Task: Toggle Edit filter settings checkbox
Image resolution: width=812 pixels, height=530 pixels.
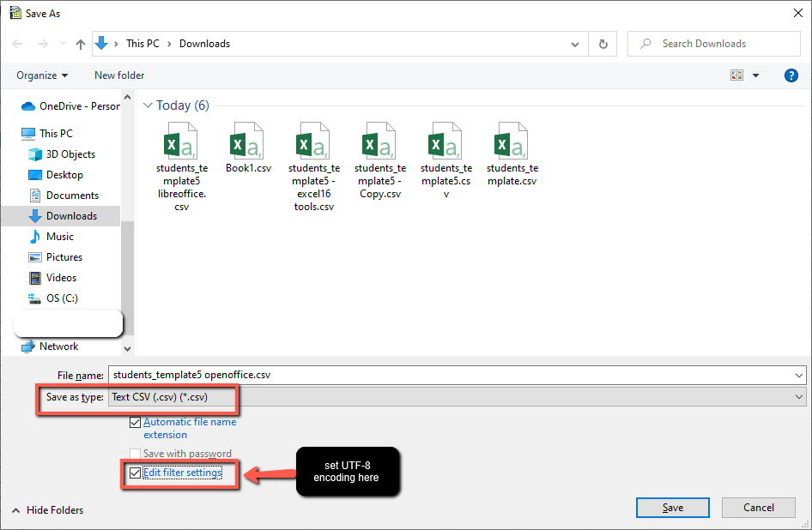Action: 135,473
